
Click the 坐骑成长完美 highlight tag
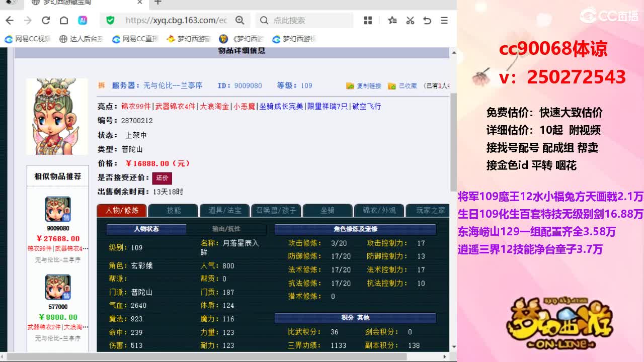pyautogui.click(x=281, y=106)
